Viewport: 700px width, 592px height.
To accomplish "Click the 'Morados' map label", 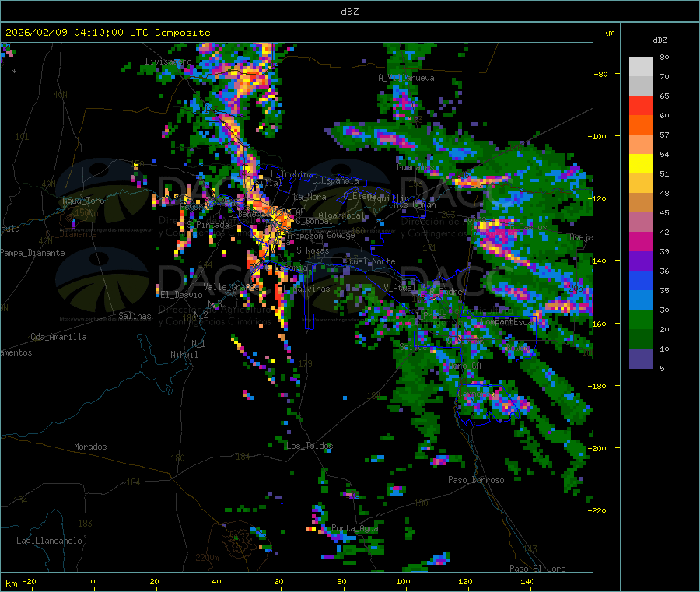I will click(90, 447).
